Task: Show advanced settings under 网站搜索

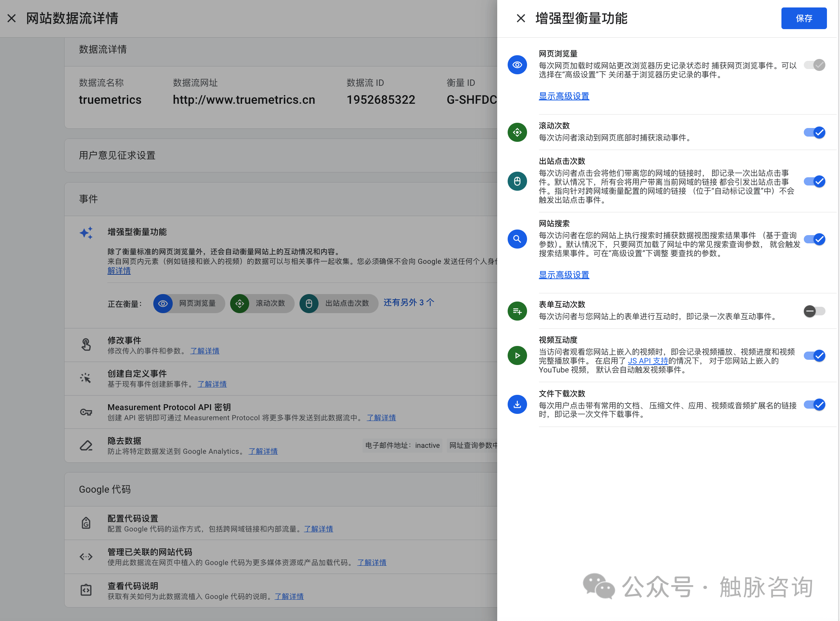Action: tap(564, 275)
